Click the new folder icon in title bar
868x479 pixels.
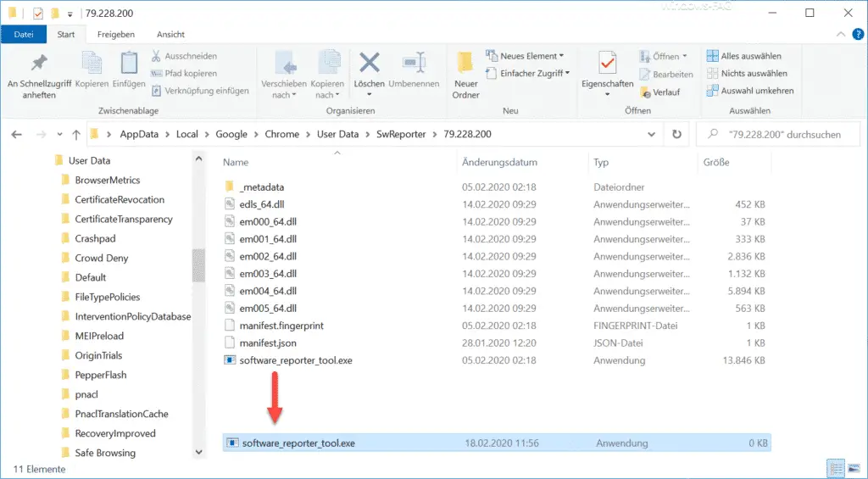pyautogui.click(x=55, y=14)
